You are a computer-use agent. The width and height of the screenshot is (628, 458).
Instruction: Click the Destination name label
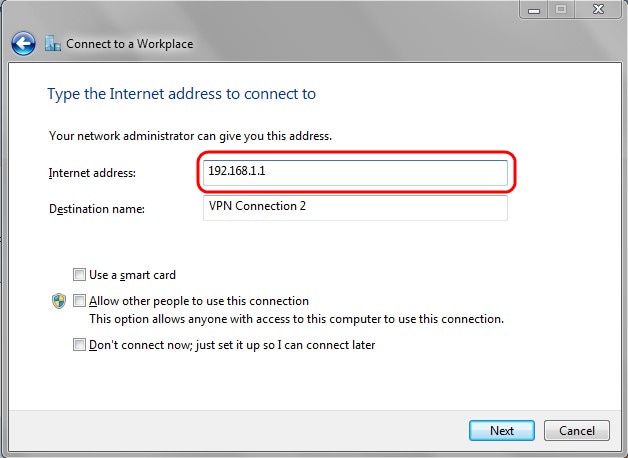tap(97, 209)
